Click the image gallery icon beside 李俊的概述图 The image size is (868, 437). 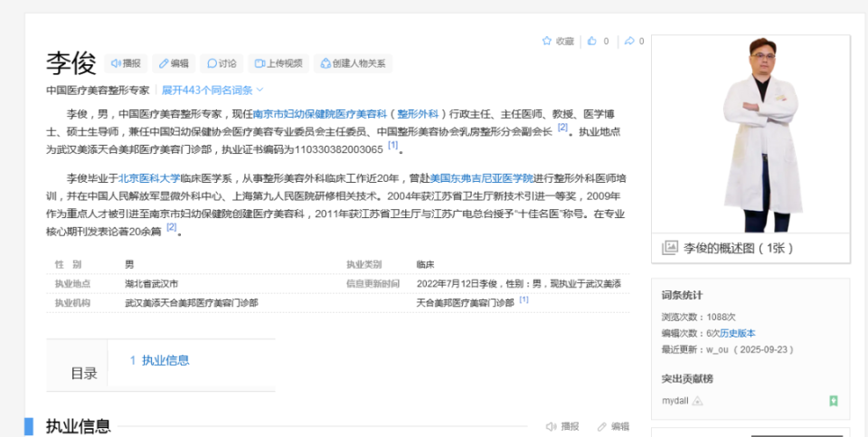tap(670, 248)
